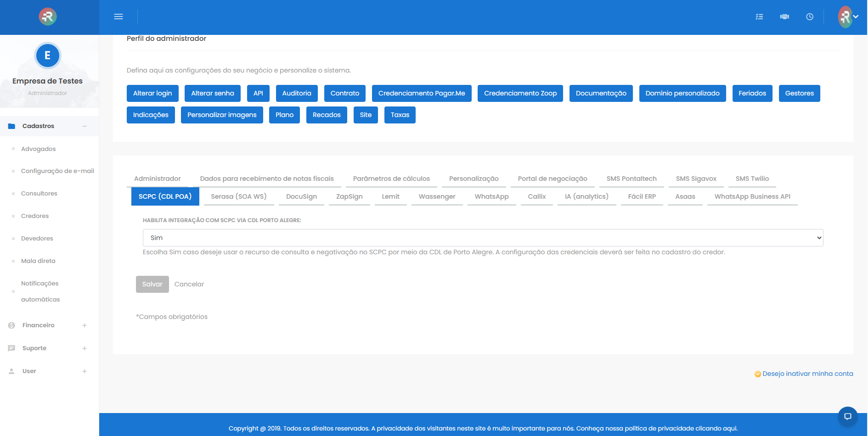
Task: Open the Portal de negociação tab
Action: [x=552, y=179]
